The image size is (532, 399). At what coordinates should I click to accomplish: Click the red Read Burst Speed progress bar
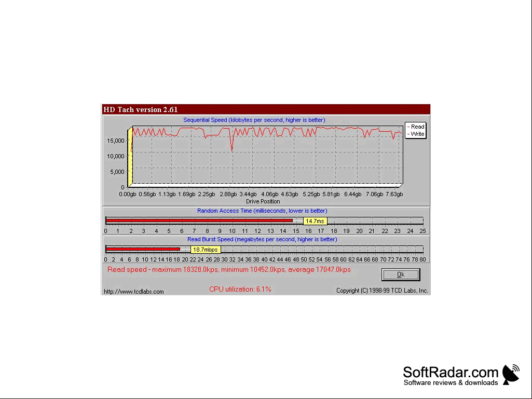[x=143, y=250]
